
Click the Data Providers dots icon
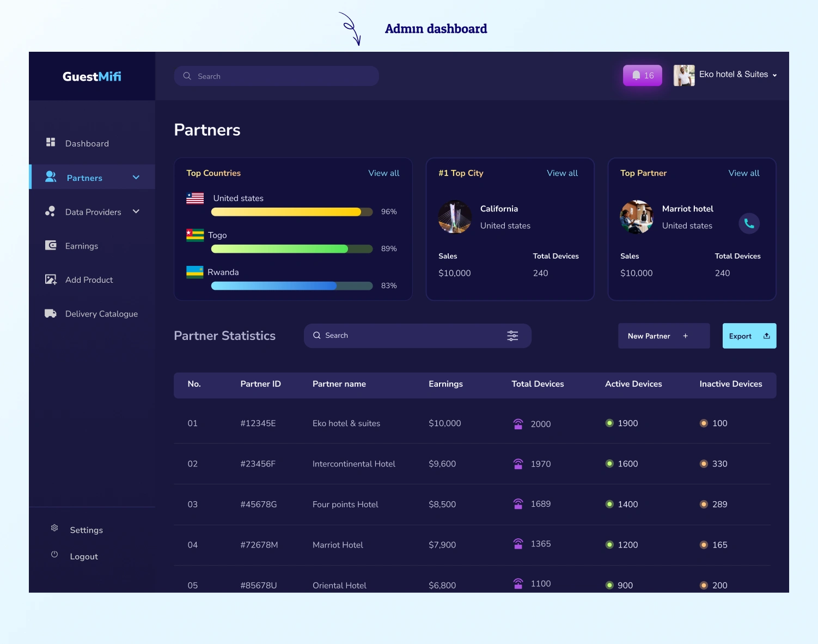pyautogui.click(x=50, y=211)
